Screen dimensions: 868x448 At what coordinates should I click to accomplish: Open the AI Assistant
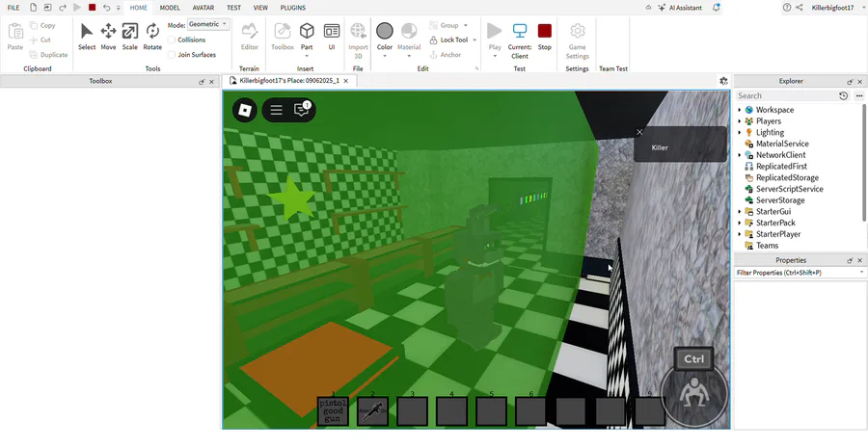pos(680,8)
